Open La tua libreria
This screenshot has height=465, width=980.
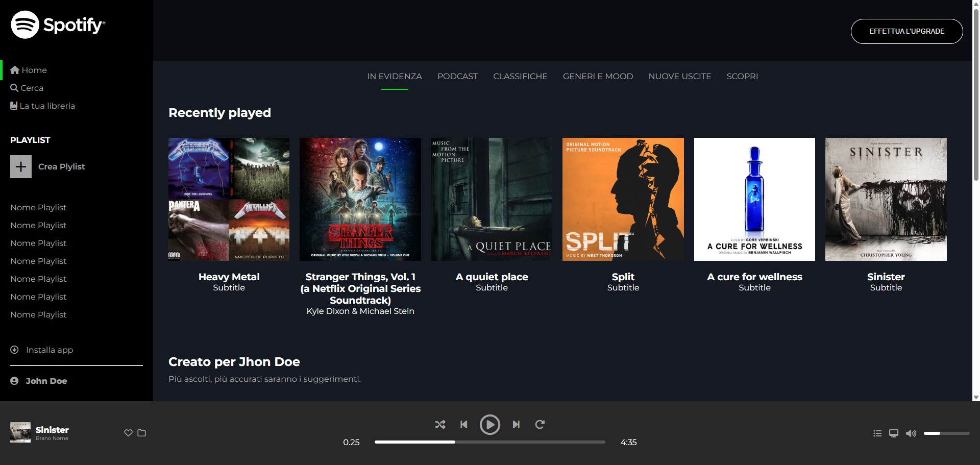click(x=43, y=106)
